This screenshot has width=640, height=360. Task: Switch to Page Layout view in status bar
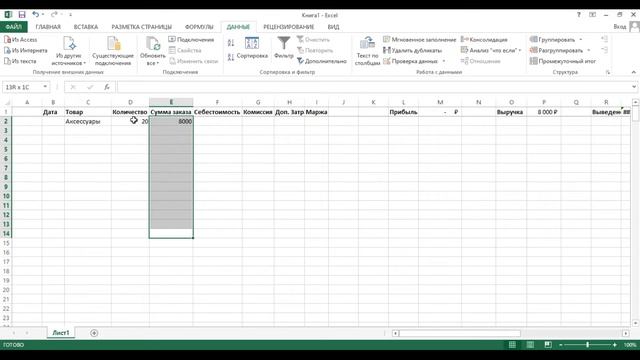click(530, 345)
